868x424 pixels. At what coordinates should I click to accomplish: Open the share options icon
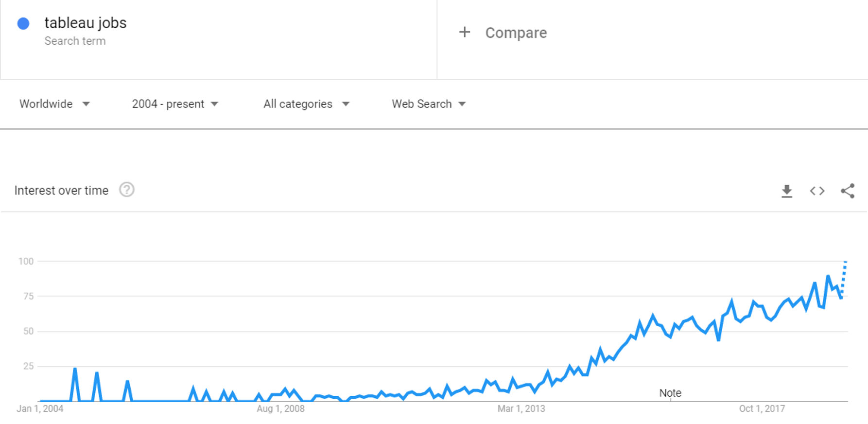pos(848,191)
